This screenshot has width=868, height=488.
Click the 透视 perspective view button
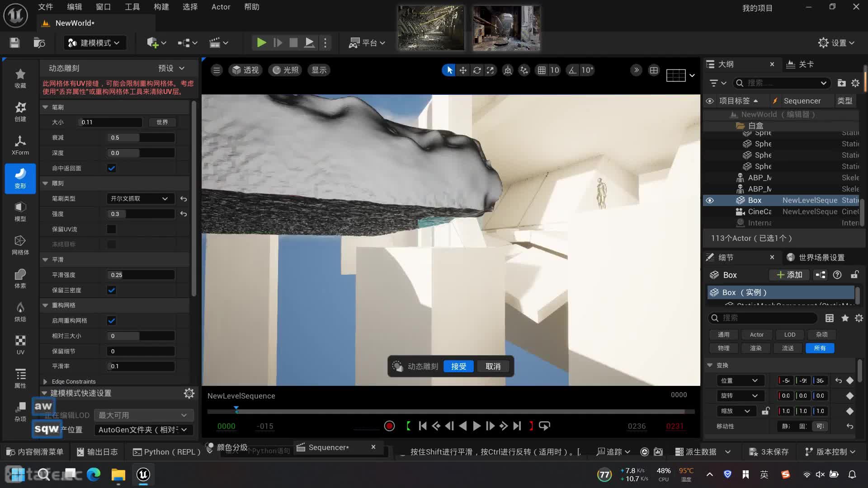click(x=245, y=70)
